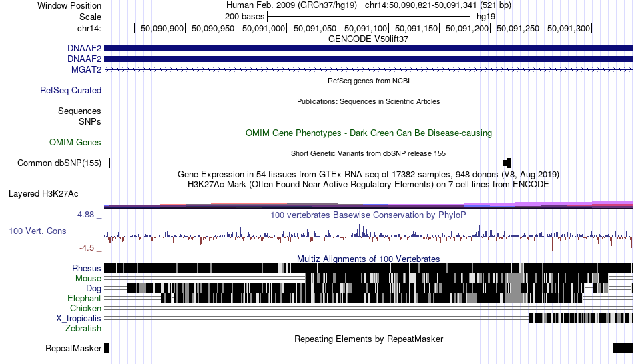Click the PhyloP -4.5 minimum value
The width and height of the screenshot is (634, 364).
(x=87, y=247)
